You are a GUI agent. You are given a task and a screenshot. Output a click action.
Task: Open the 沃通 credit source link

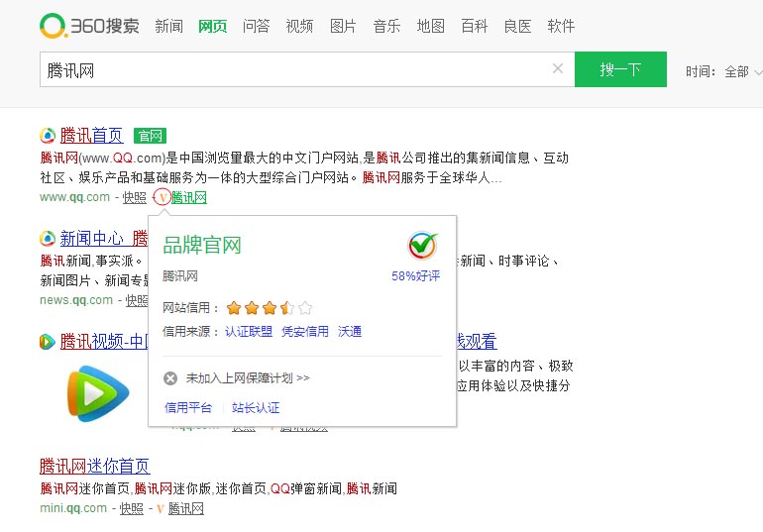point(350,332)
